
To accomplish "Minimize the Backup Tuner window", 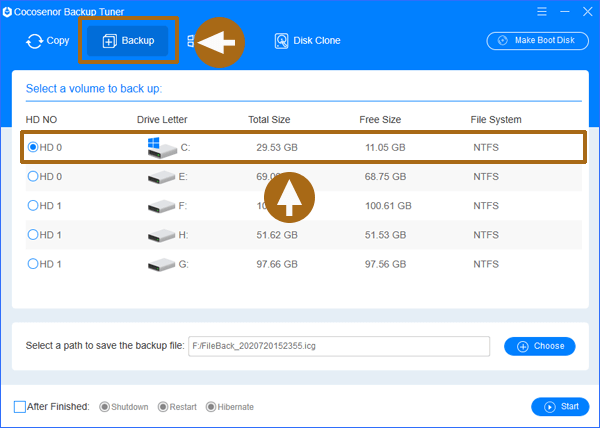I will pos(565,11).
